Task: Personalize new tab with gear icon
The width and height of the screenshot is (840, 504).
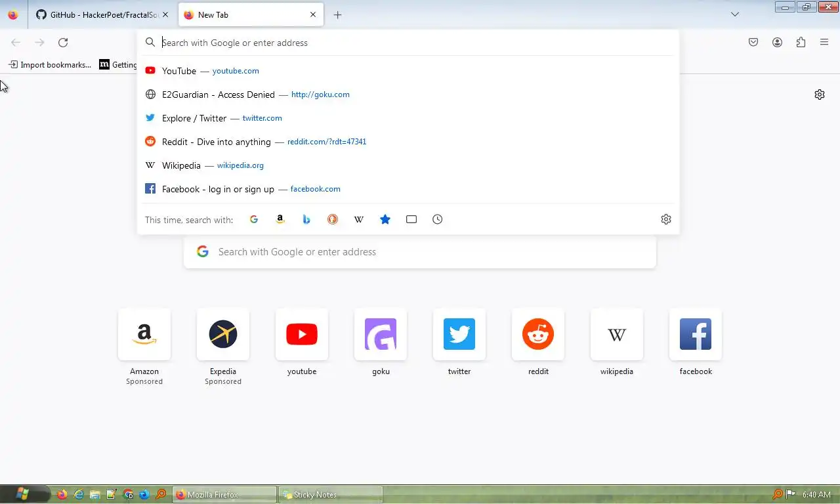Action: (x=820, y=94)
